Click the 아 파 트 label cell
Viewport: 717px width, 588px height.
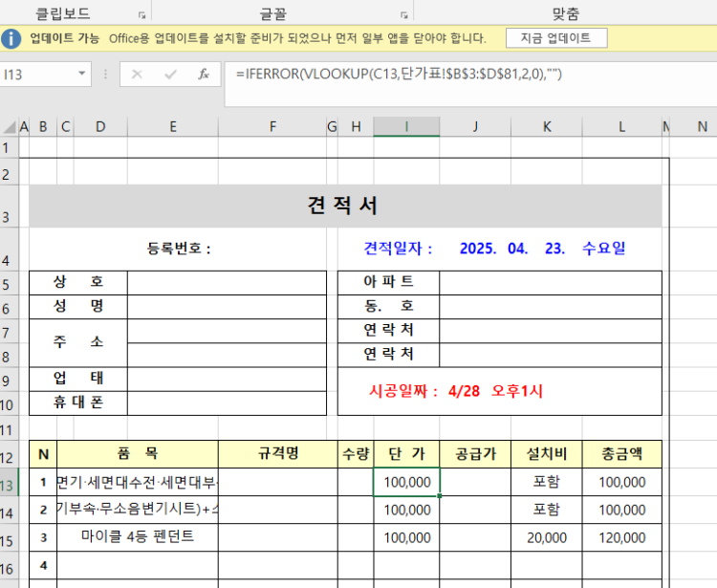(x=389, y=283)
